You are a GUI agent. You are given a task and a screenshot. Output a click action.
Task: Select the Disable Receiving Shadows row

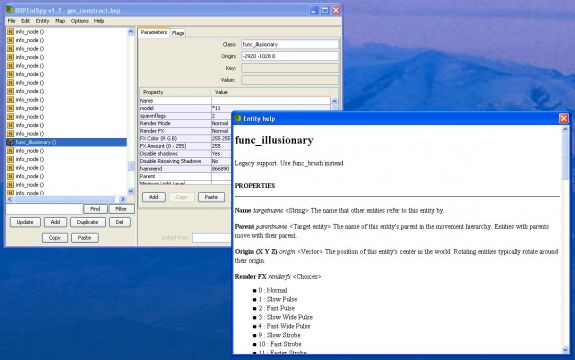tap(185, 161)
